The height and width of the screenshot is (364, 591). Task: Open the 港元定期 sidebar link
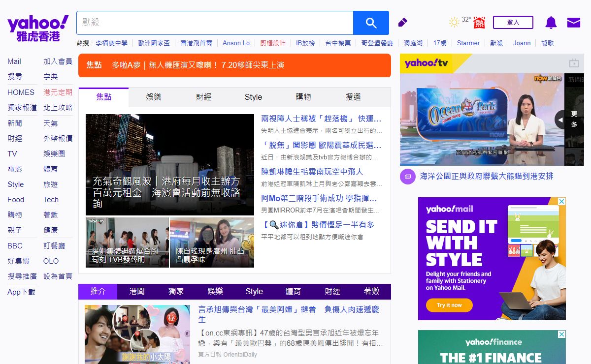point(58,92)
